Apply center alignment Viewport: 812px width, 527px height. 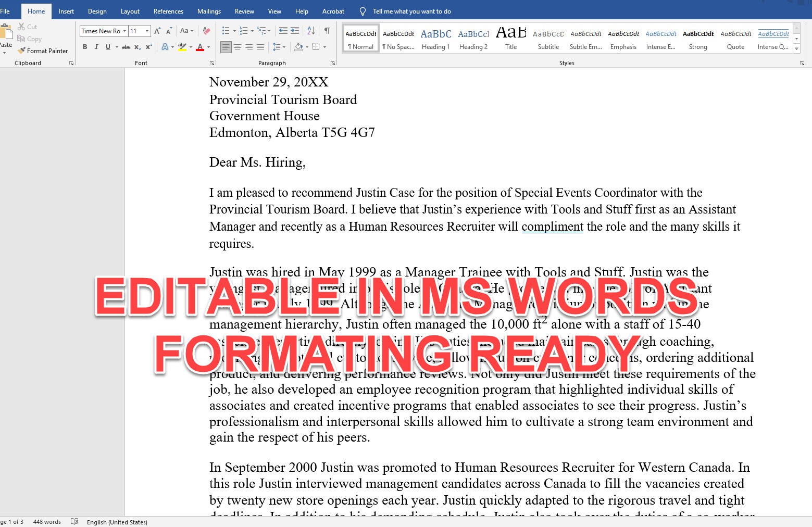pos(238,47)
